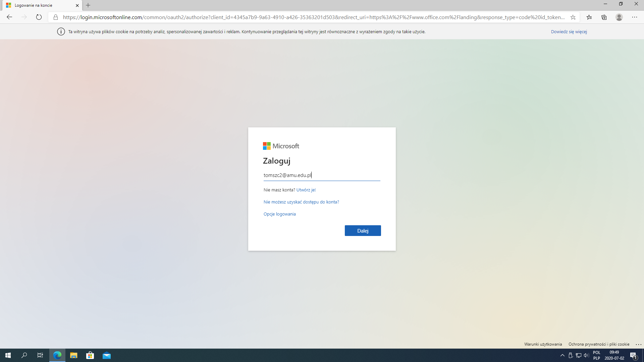644x362 pixels.
Task: Open new tab with plus button
Action: [88, 5]
